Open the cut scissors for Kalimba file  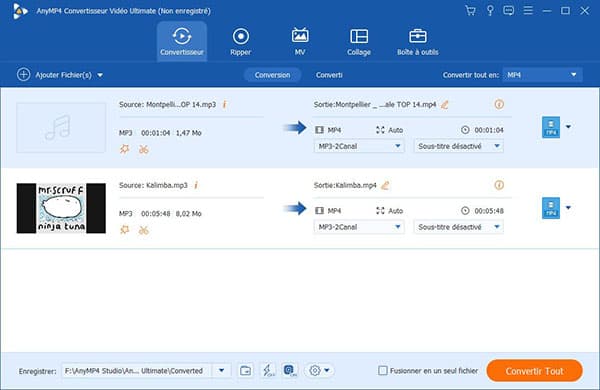144,230
